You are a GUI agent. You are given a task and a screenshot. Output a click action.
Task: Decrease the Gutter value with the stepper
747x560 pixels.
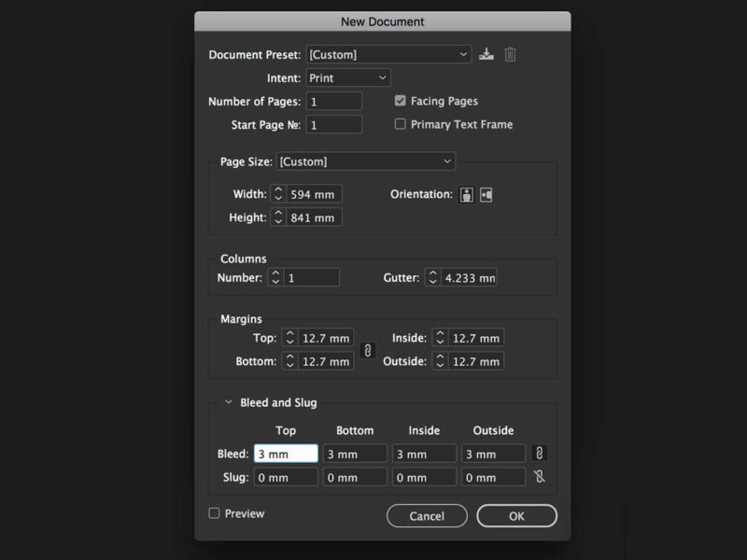(431, 280)
